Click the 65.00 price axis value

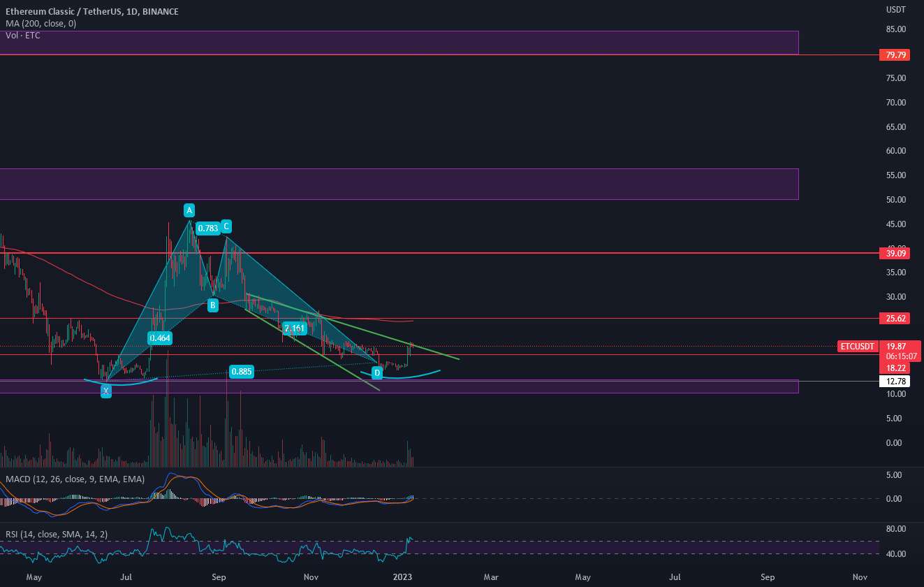click(896, 127)
